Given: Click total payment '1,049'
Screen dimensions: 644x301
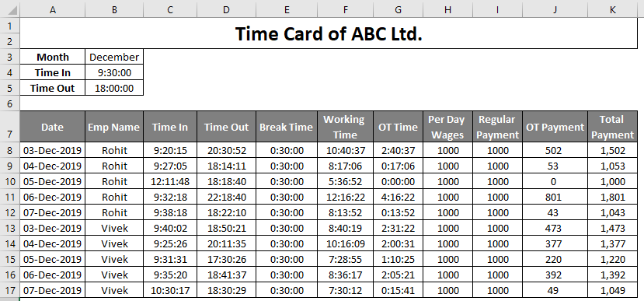Looking at the screenshot, I should point(612,290).
